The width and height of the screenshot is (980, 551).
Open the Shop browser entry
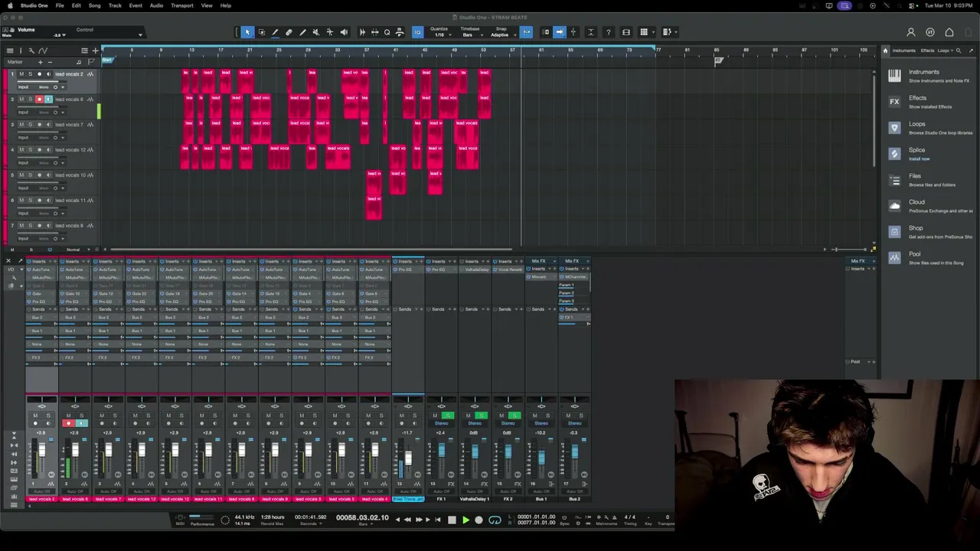coord(929,232)
